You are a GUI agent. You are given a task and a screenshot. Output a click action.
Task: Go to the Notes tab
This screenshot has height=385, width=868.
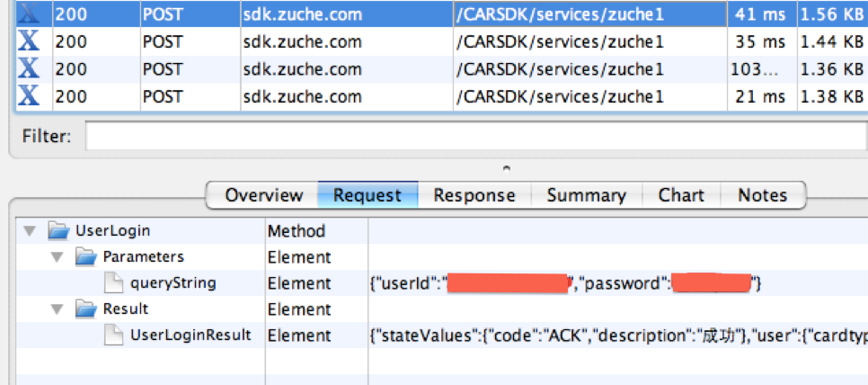pyautogui.click(x=762, y=195)
